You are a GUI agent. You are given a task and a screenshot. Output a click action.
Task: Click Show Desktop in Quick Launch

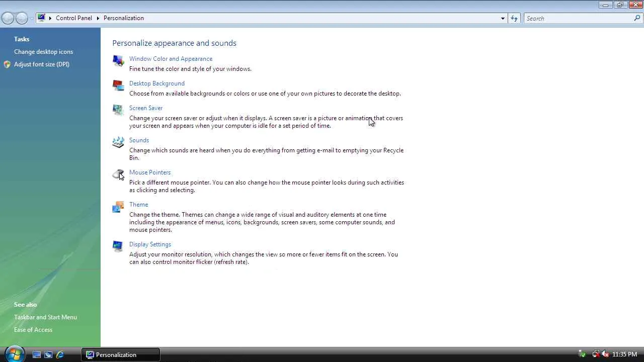[37, 354]
